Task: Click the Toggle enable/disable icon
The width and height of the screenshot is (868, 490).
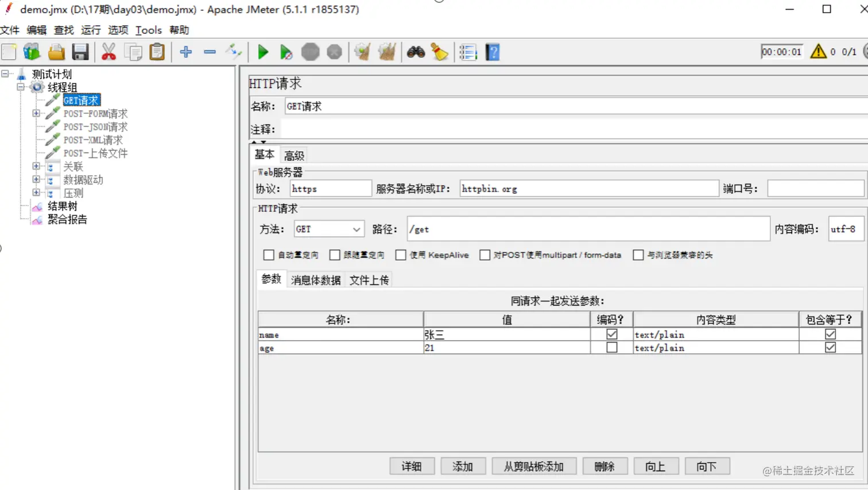Action: pyautogui.click(x=234, y=51)
